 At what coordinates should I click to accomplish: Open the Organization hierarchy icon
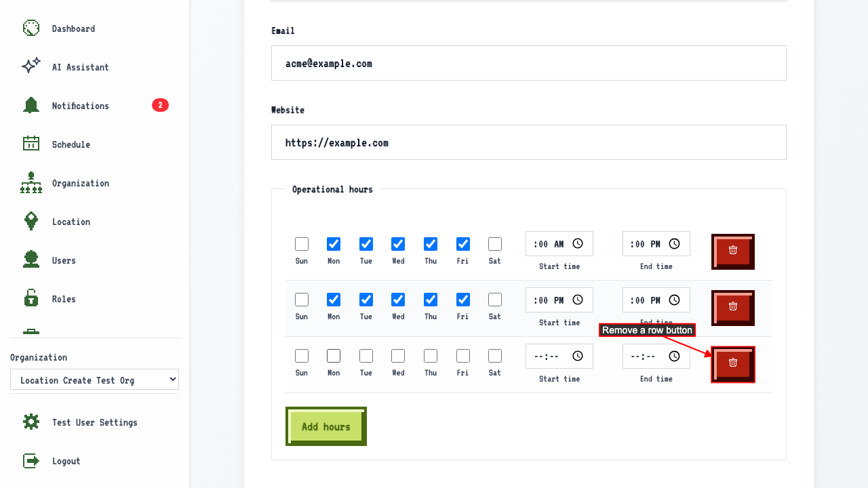pyautogui.click(x=31, y=182)
